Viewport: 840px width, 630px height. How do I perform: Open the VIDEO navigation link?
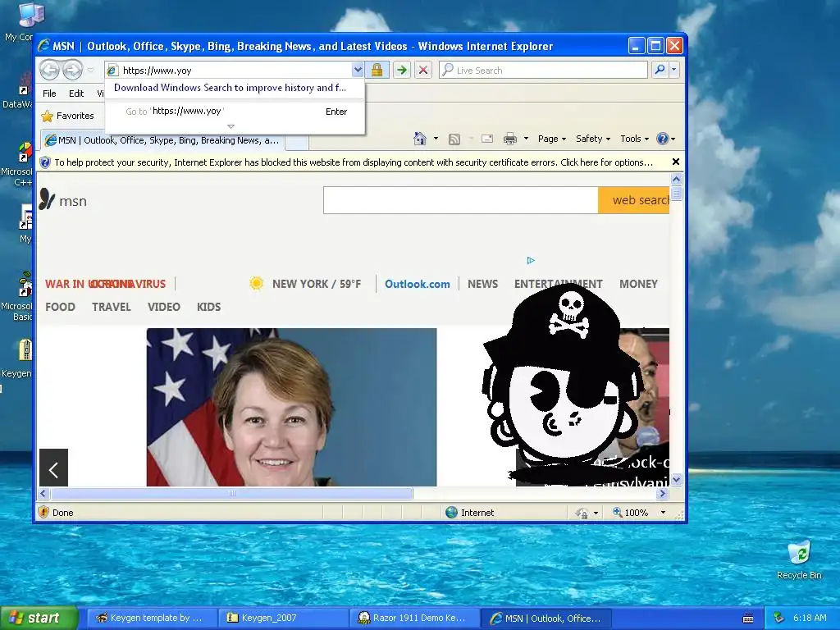click(164, 307)
